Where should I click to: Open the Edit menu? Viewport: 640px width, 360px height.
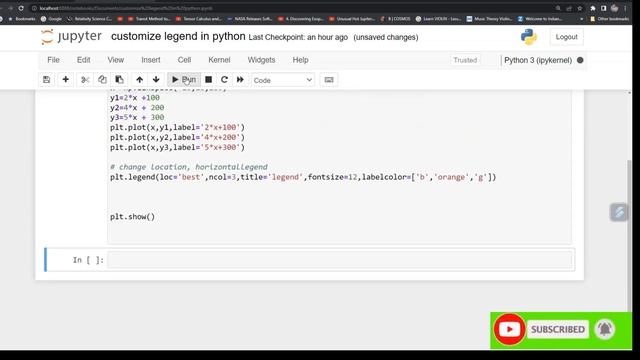(84, 60)
